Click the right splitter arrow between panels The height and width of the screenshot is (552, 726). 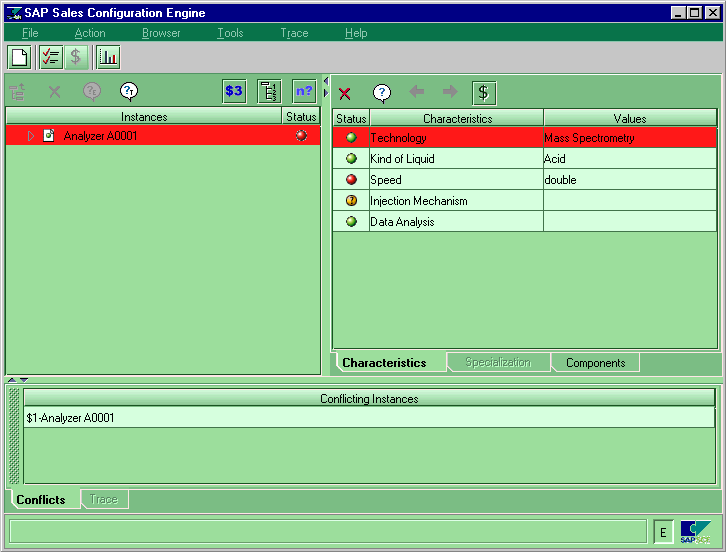[326, 93]
